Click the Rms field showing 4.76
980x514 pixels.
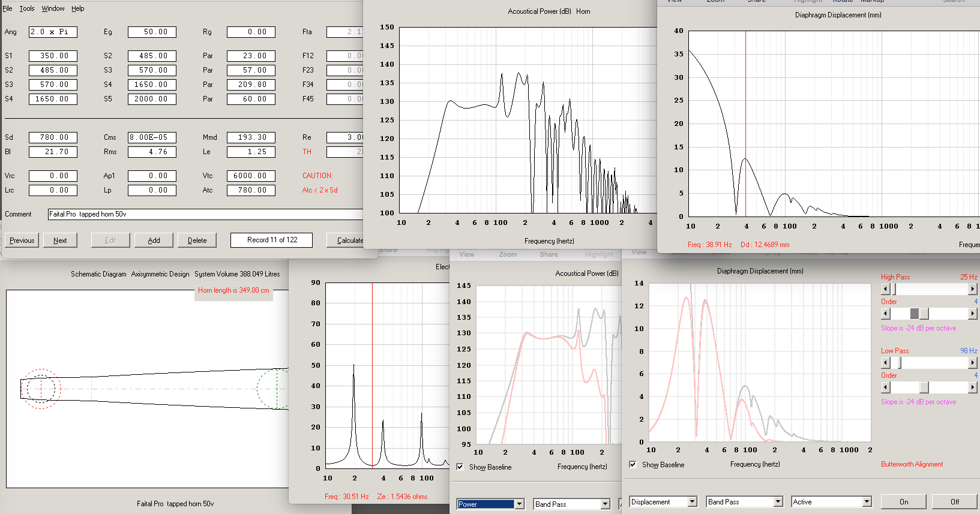click(152, 152)
